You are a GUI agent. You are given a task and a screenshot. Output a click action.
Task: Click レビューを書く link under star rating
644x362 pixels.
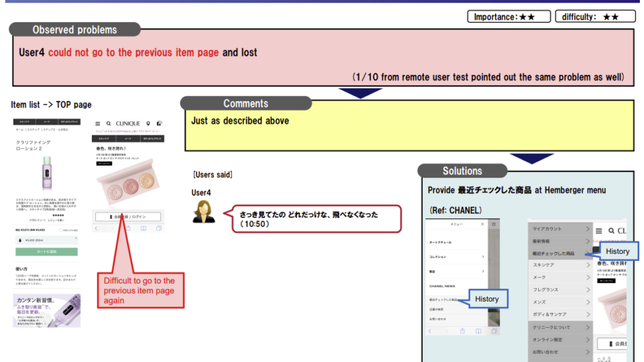pyautogui.click(x=56, y=220)
